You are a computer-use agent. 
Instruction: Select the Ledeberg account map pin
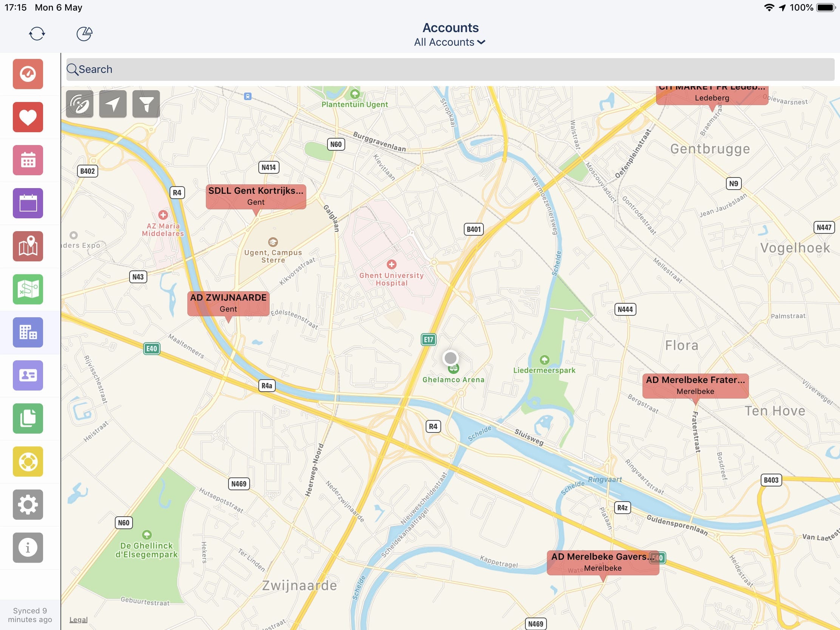(712, 95)
